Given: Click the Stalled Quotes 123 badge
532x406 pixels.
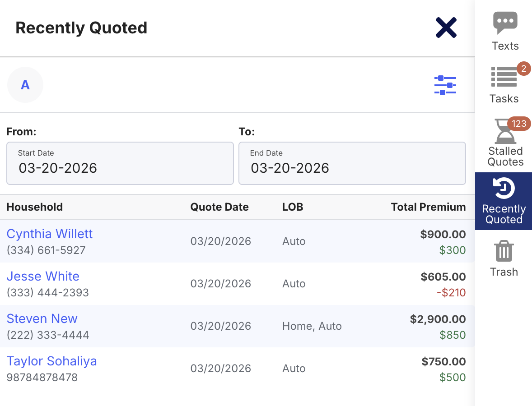Looking at the screenshot, I should point(519,124).
